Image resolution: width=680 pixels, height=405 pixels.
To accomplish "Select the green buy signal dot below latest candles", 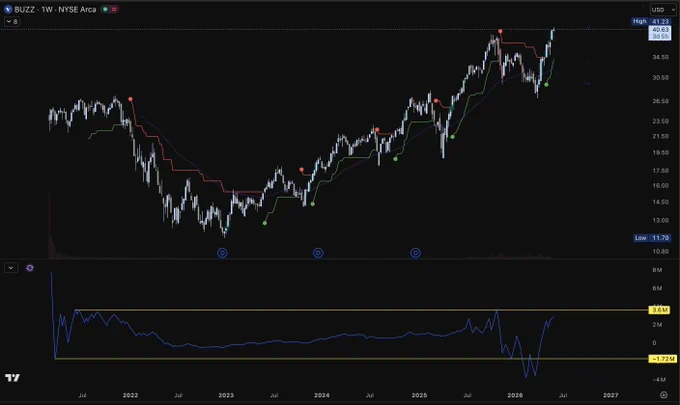I will pyautogui.click(x=546, y=85).
